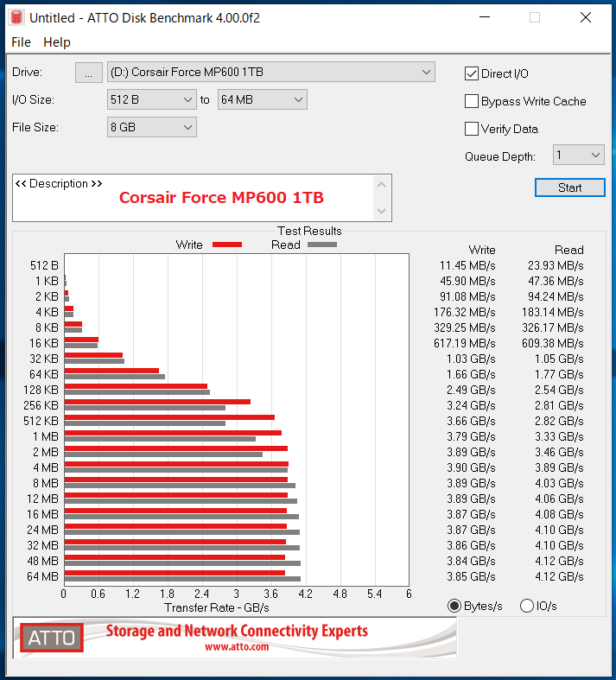Screen dimensions: 616x680
Task: Click the 512 B read value 23.93 MB/s
Action: (556, 266)
